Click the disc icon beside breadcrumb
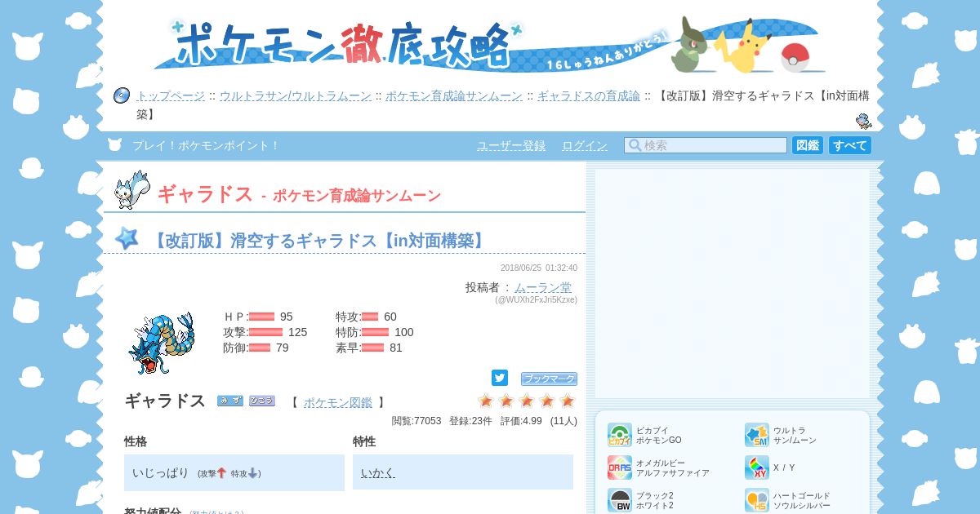Image resolution: width=980 pixels, height=514 pixels. pyautogui.click(x=122, y=95)
